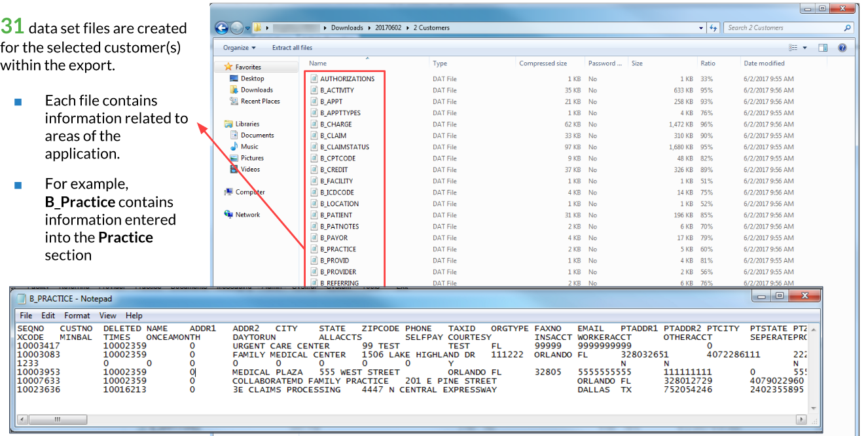Open Pictures library
Screen dimensions: 868x436
pos(252,158)
